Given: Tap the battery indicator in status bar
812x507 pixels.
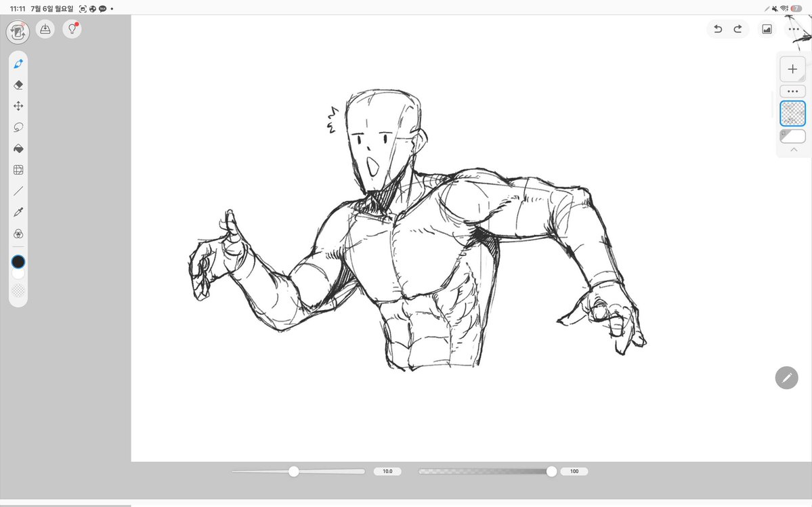Looking at the screenshot, I should (796, 8).
